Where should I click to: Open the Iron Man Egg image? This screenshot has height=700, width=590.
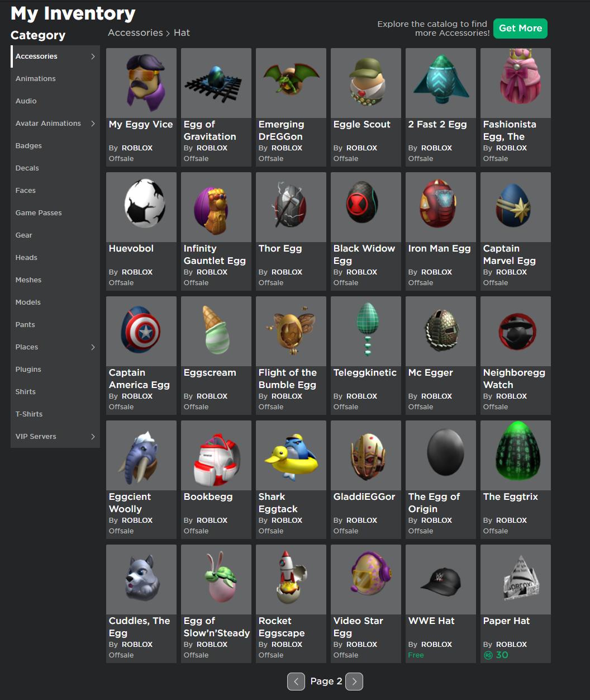(x=441, y=207)
